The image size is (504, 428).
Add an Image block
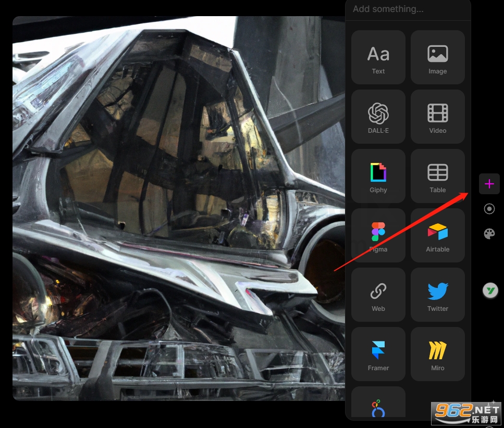click(x=437, y=57)
